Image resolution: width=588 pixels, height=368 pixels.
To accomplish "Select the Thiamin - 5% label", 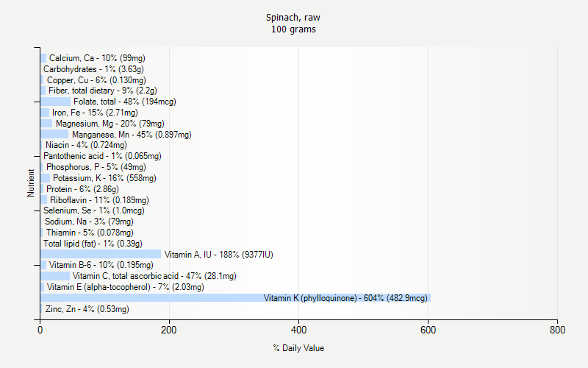I will click(90, 233).
